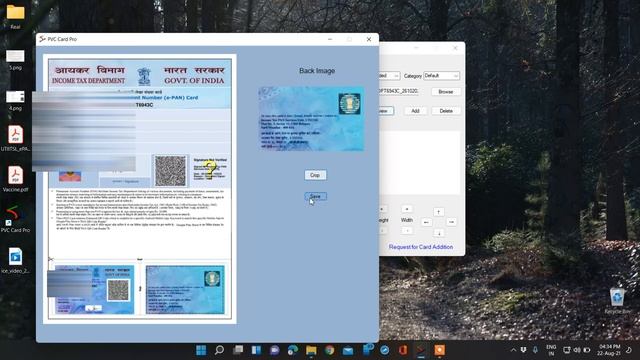
Task: Click the left arrow move button
Action: (x=426, y=222)
